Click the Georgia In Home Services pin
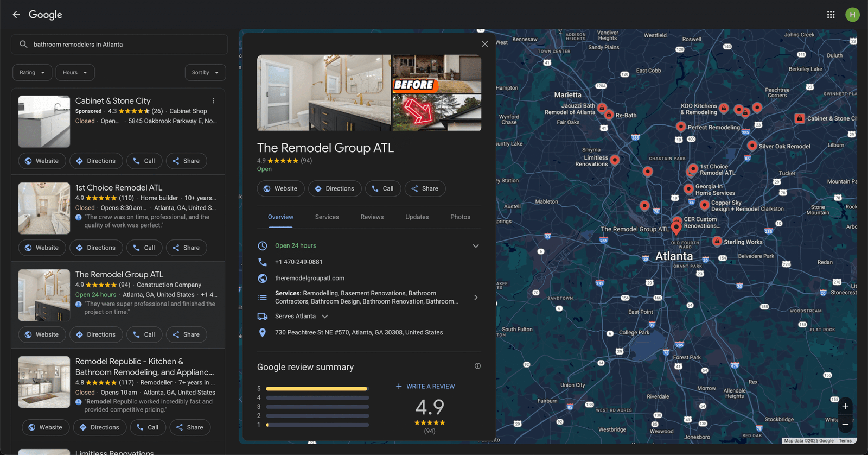Screen dimensions: 868x455 [688, 189]
